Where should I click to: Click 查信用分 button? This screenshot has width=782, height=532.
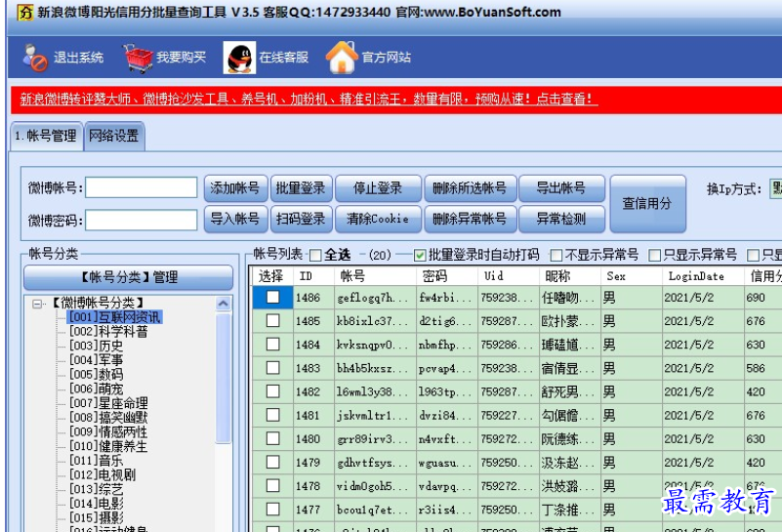(647, 203)
